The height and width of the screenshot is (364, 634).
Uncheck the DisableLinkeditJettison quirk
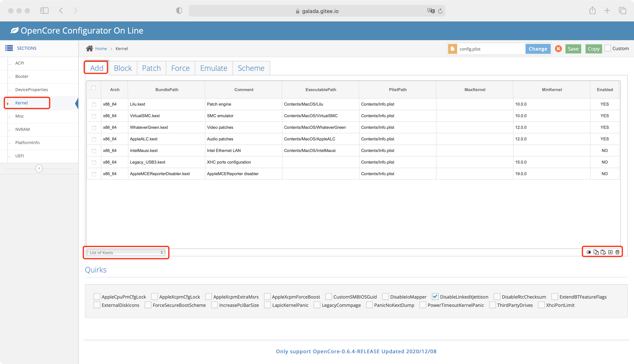[435, 297]
